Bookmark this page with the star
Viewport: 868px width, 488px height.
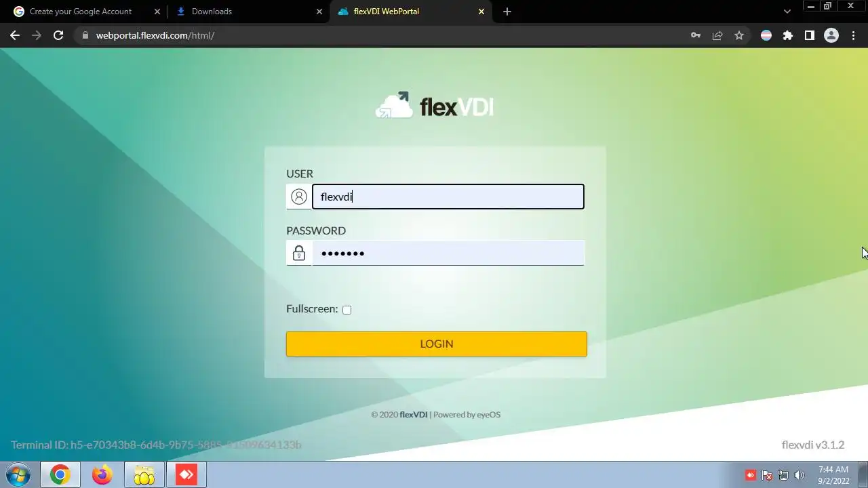(x=739, y=35)
